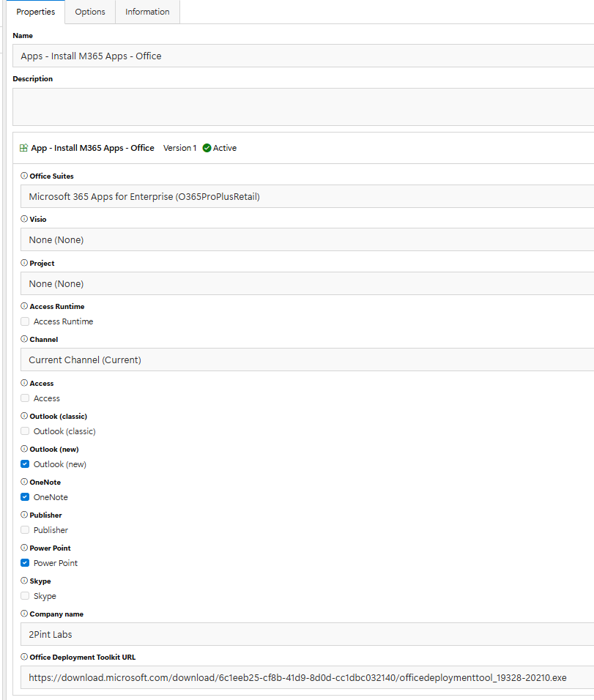Click info icon next to Office Suites
The image size is (594, 700).
(x=24, y=176)
